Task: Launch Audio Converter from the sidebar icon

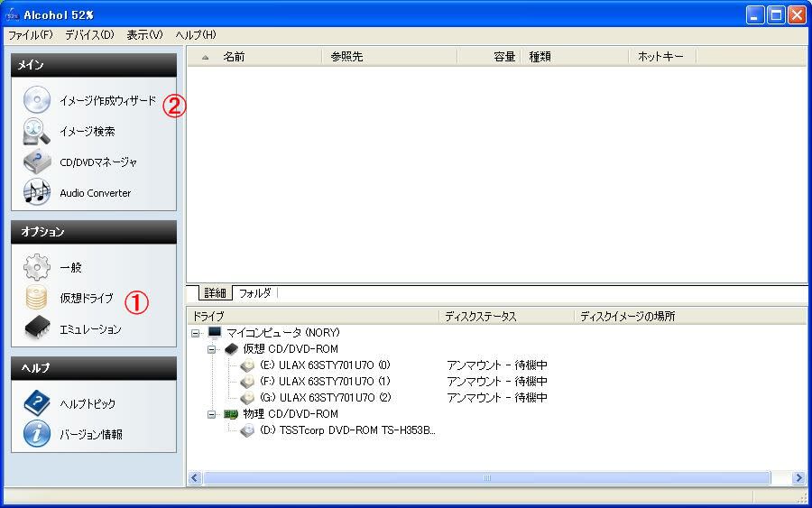Action: point(37,192)
